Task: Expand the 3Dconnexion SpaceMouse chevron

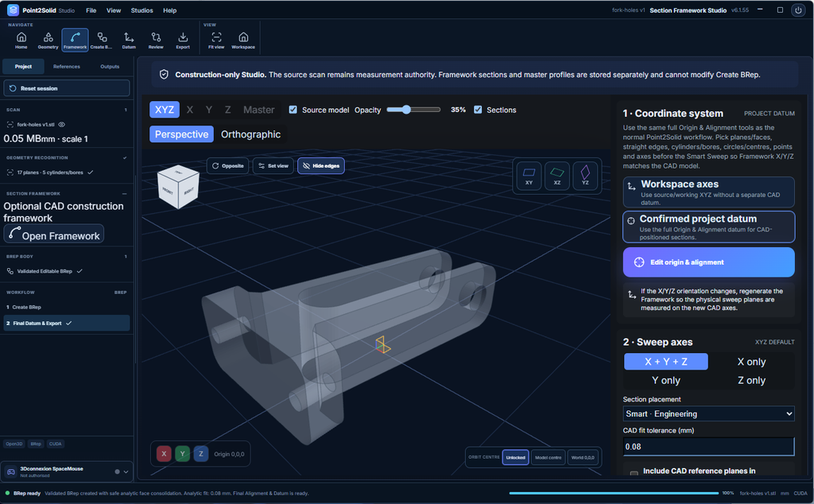Action: click(126, 472)
